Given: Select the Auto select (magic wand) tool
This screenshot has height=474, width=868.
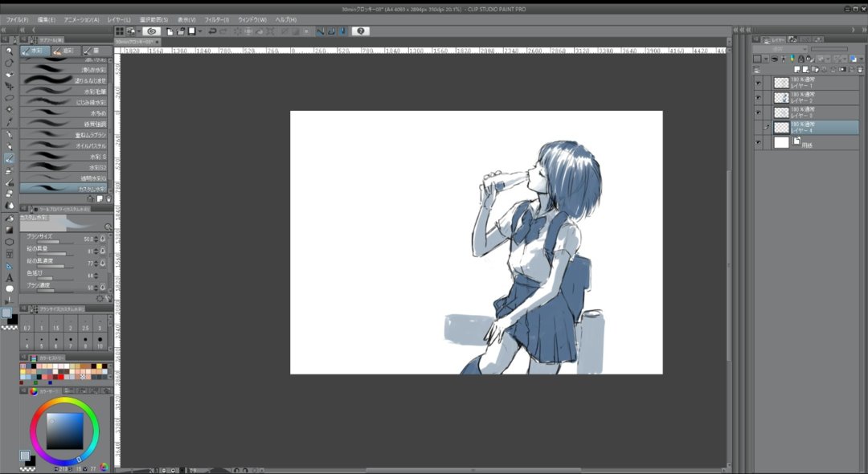Looking at the screenshot, I should [9, 109].
